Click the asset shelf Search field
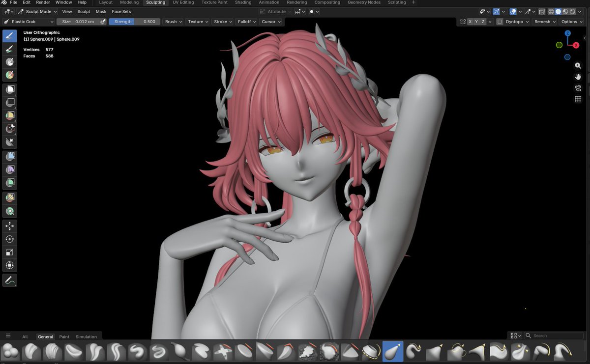 (554, 336)
